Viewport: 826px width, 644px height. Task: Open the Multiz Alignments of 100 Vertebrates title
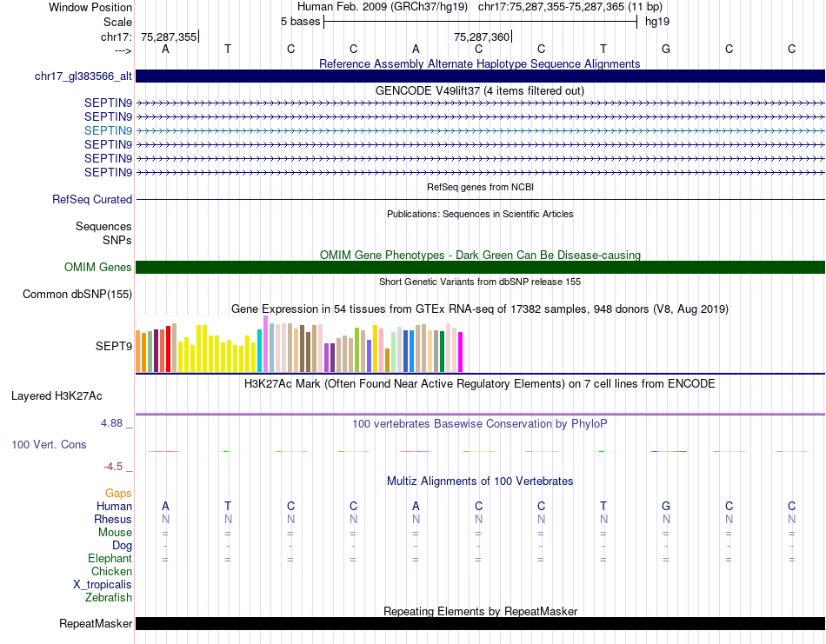(480, 481)
